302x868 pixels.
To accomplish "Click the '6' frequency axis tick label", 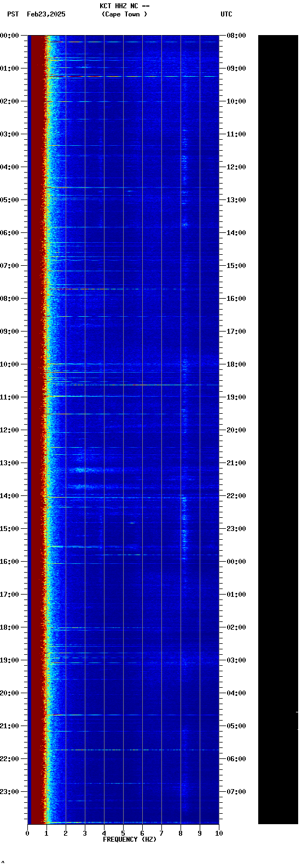I will (142, 833).
